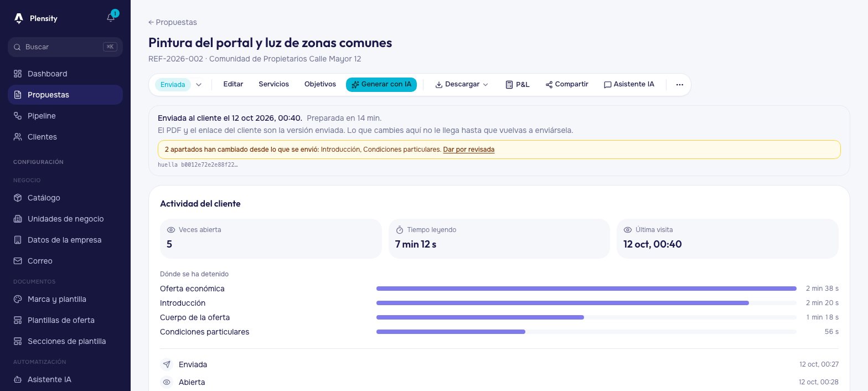The height and width of the screenshot is (391, 868).
Task: Click the Plantillas de oferta icon
Action: (18, 320)
